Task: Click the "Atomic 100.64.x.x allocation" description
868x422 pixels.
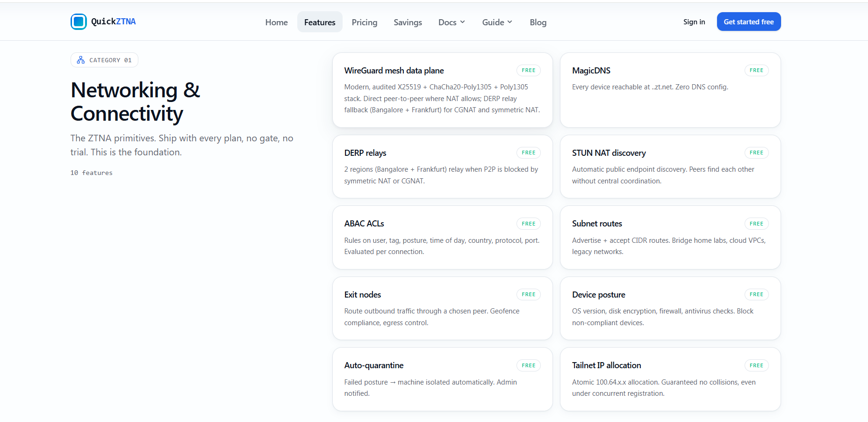Action: pos(664,388)
